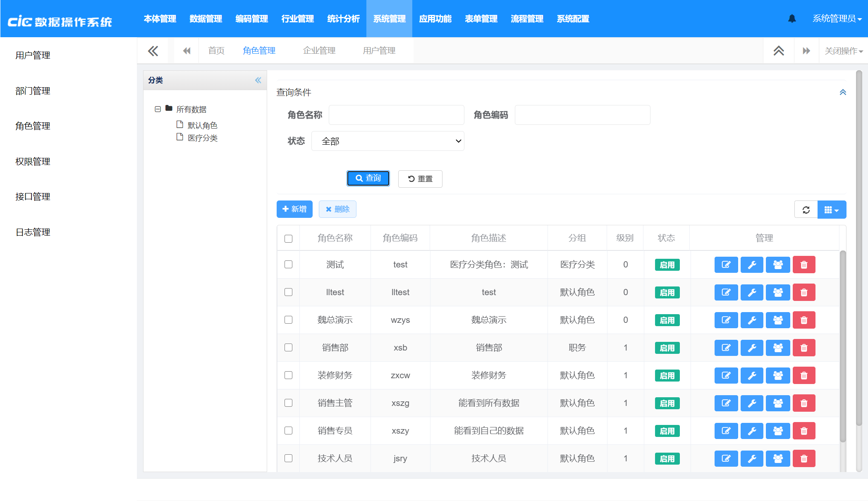The image size is (868, 501).
Task: Toggle the select-all header checkbox
Action: tap(289, 239)
